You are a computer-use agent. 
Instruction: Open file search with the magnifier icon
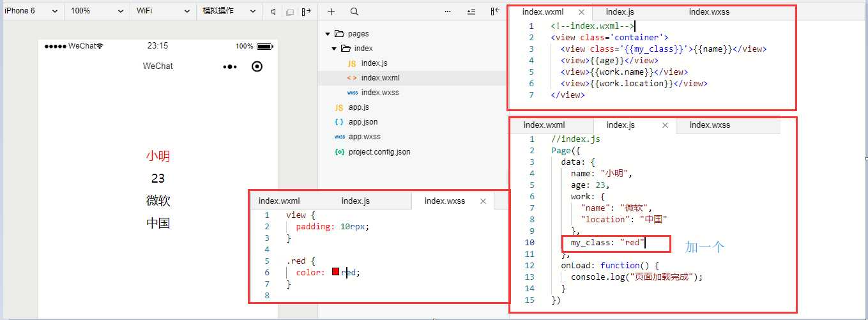coord(354,11)
